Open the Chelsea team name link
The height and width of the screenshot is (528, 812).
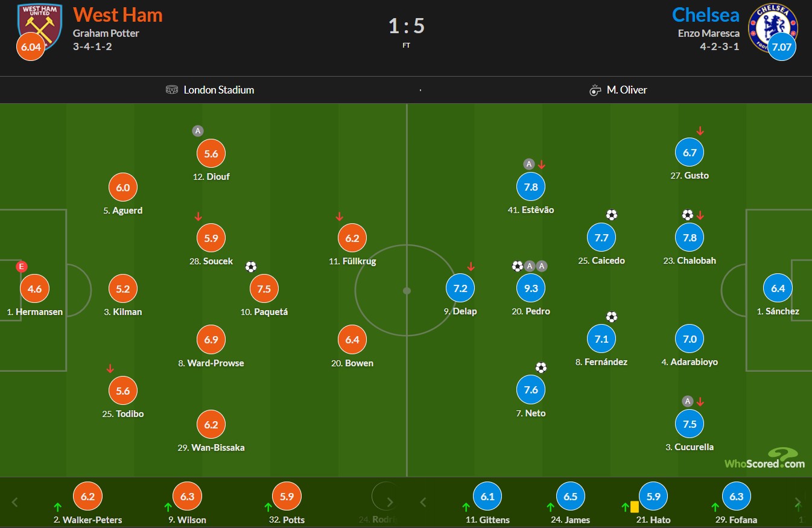(x=705, y=14)
